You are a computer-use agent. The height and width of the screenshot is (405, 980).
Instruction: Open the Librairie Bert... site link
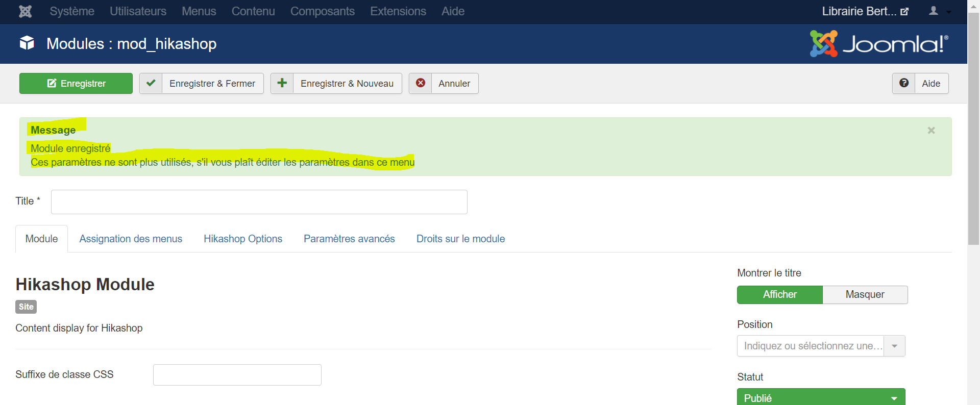865,11
